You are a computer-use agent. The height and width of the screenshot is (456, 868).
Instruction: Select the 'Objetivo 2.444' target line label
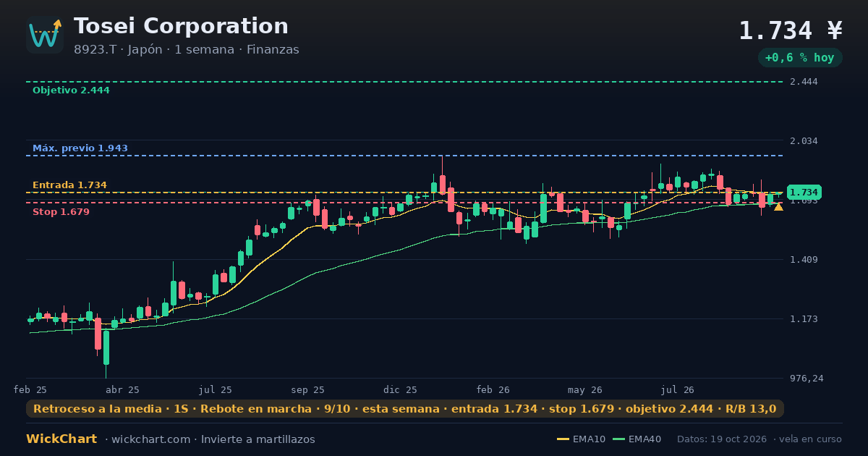pyautogui.click(x=71, y=90)
